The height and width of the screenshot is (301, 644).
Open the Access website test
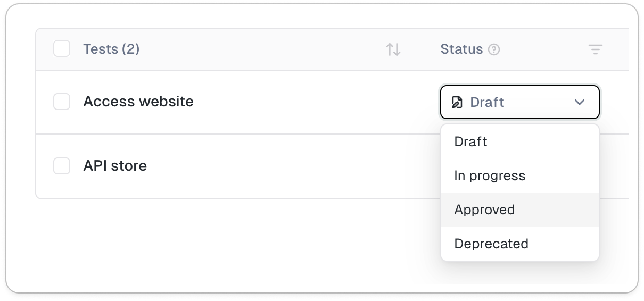[x=138, y=102]
